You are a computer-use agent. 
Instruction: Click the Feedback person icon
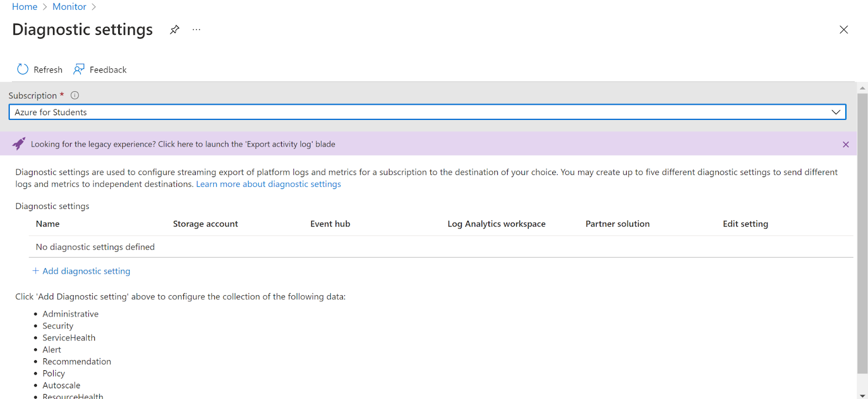click(x=79, y=69)
